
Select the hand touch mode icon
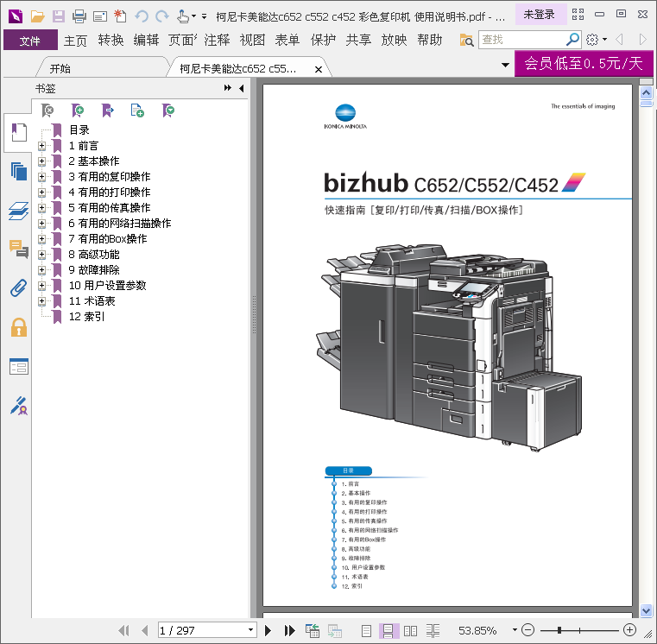(x=183, y=16)
